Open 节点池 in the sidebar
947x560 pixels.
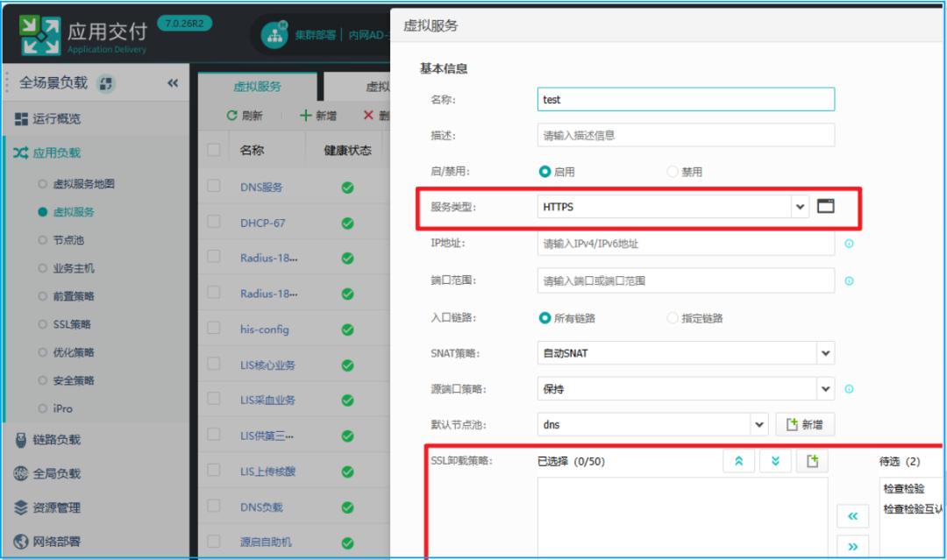pyautogui.click(x=68, y=240)
